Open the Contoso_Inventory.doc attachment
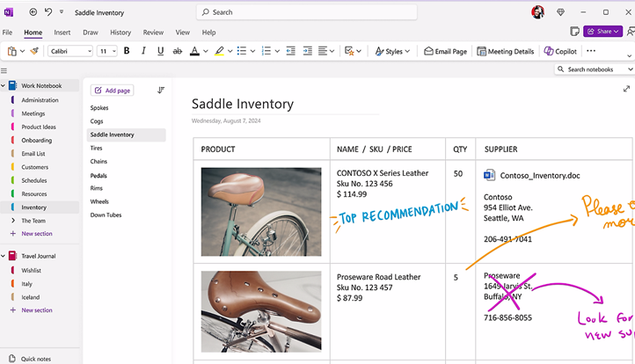The image size is (635, 364). point(532,175)
